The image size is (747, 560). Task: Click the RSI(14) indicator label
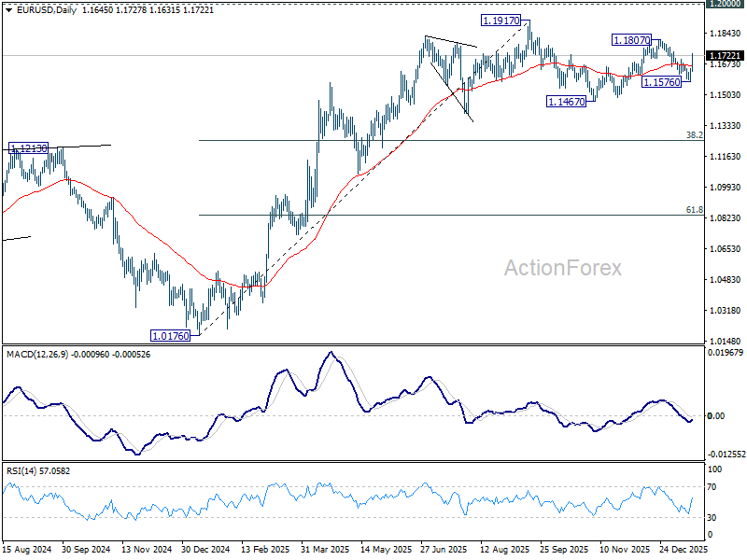click(21, 471)
